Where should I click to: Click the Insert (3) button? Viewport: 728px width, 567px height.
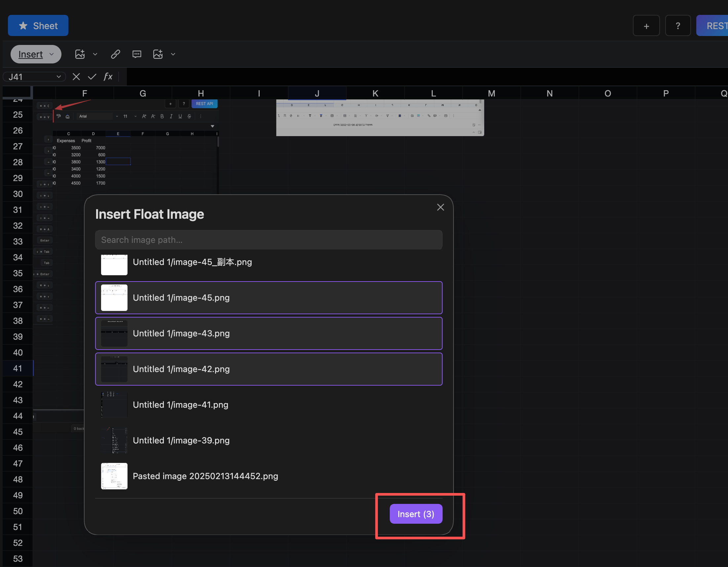(416, 514)
